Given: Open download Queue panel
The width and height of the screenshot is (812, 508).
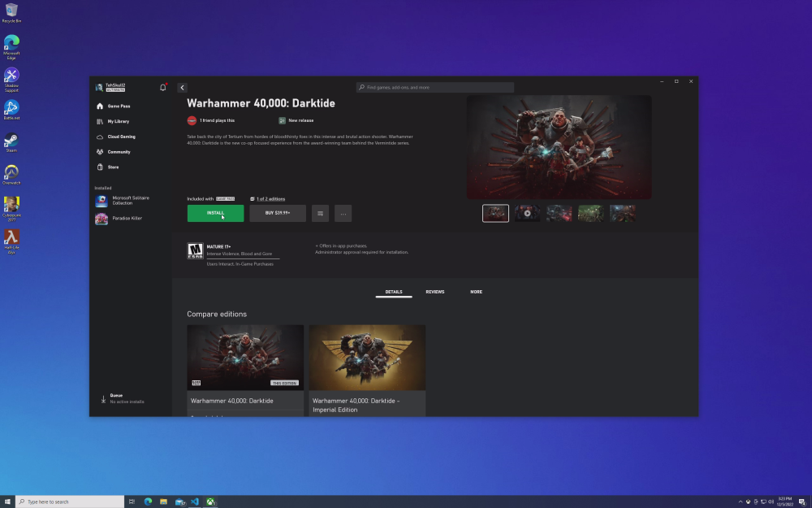Looking at the screenshot, I should tap(123, 398).
